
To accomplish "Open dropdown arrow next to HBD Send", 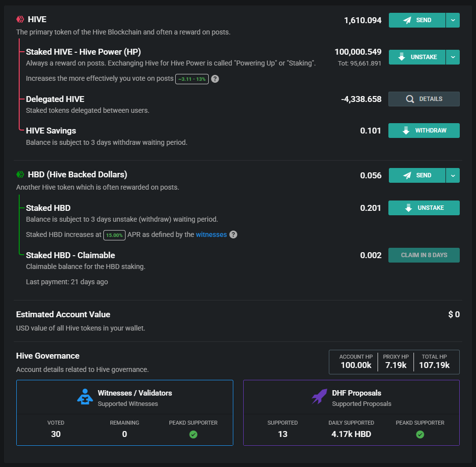I will tap(453, 175).
